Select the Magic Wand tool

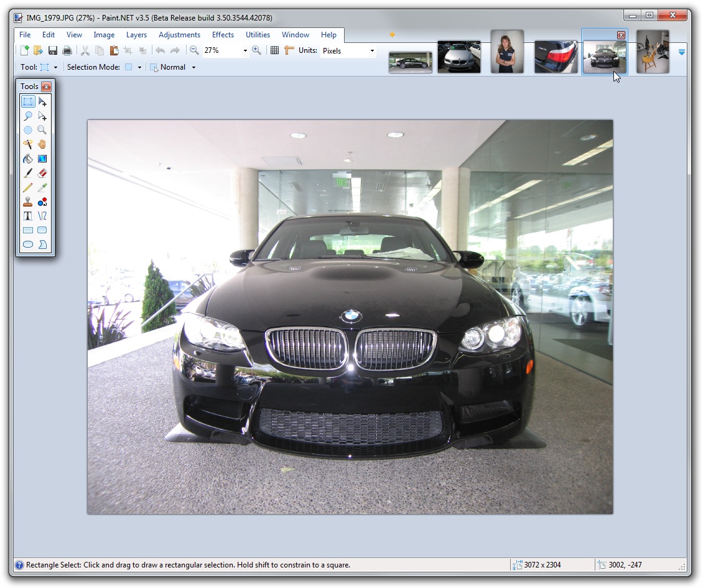pos(28,144)
